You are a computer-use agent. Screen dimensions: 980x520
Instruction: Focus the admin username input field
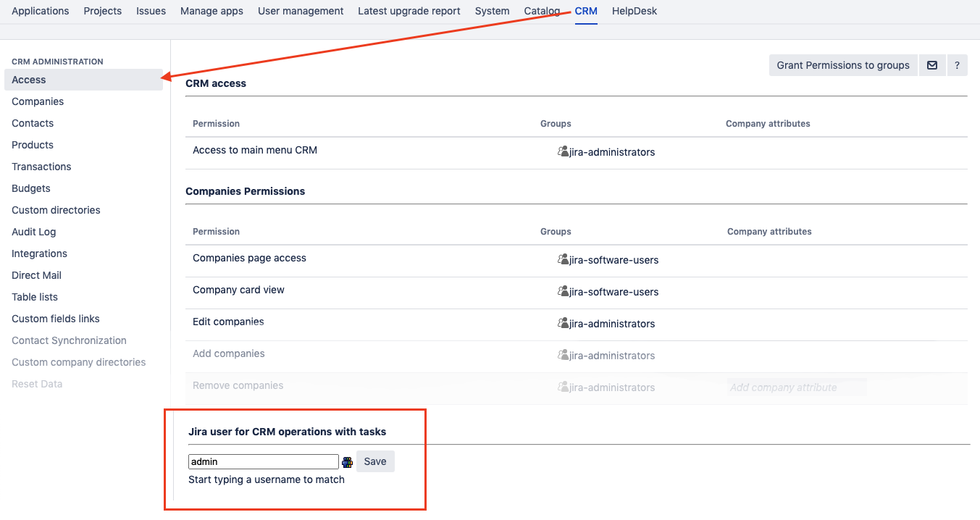pos(263,461)
